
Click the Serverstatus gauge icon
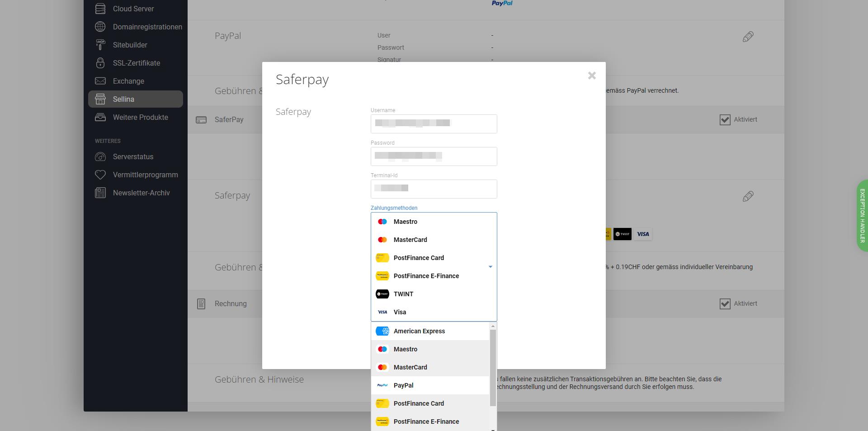pos(100,156)
